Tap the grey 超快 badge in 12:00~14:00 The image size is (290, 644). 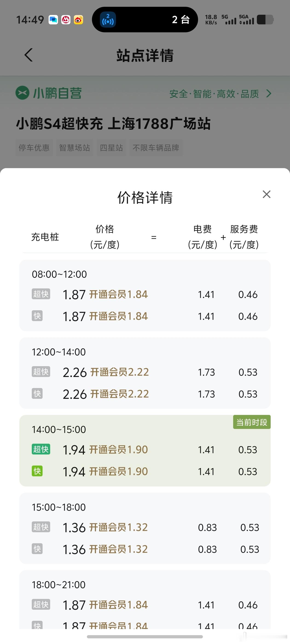pyautogui.click(x=41, y=372)
